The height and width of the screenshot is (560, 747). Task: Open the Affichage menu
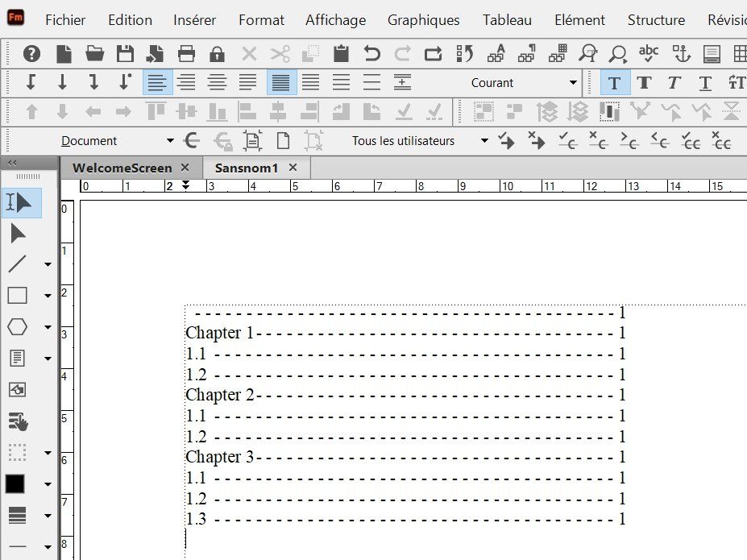(336, 20)
